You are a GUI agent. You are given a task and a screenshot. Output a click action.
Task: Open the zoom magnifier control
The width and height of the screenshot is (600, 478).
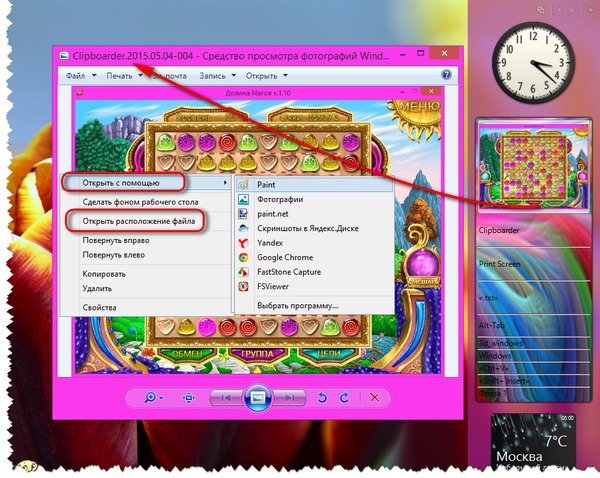153,398
